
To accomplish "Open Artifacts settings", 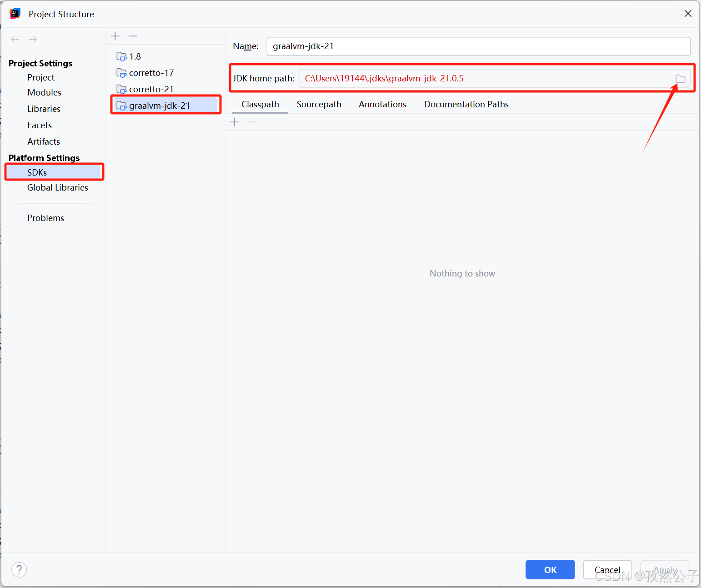I will click(44, 141).
